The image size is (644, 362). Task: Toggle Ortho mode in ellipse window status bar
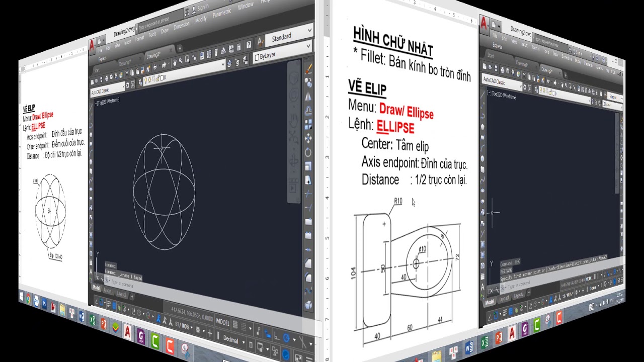(277, 336)
